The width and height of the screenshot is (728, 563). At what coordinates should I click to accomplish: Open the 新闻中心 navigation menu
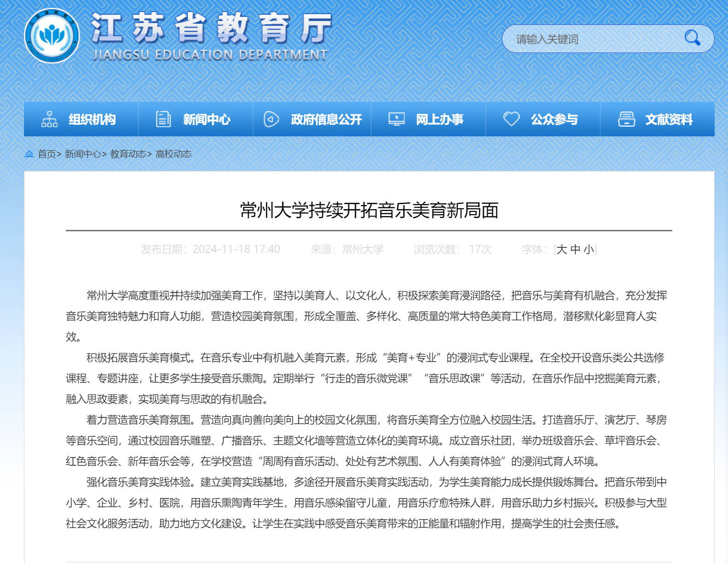pos(206,120)
